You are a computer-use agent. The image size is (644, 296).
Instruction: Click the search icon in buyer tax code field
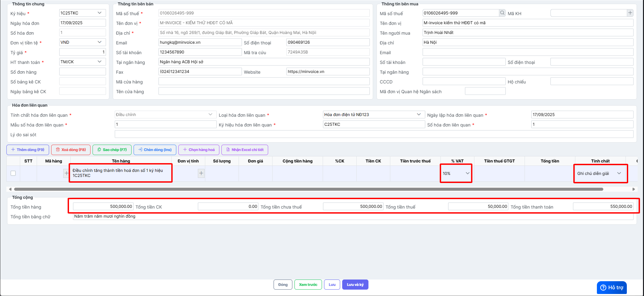click(502, 13)
